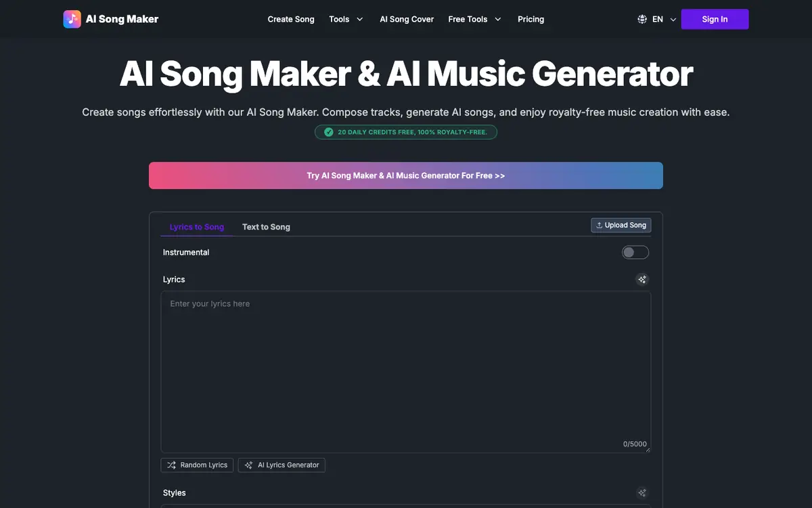The width and height of the screenshot is (812, 508).
Task: Switch to the Text to Song tab
Action: coord(266,227)
